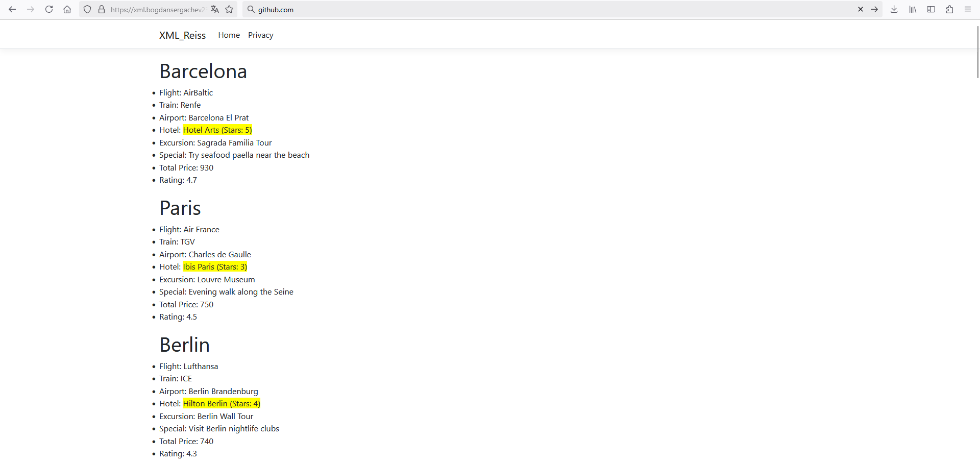Open the tracking protection shield
Image resolution: width=980 pixels, height=463 pixels.
click(x=87, y=10)
